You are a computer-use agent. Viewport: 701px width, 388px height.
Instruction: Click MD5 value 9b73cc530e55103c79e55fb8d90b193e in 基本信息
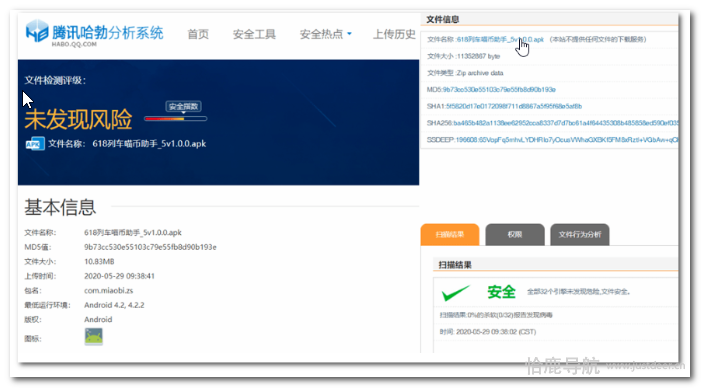pyautogui.click(x=150, y=247)
